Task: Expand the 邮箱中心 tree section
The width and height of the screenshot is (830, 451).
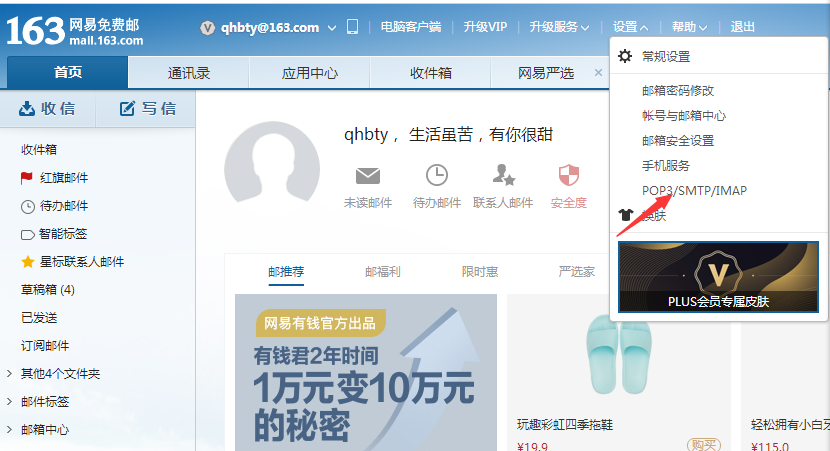Action: (10, 430)
